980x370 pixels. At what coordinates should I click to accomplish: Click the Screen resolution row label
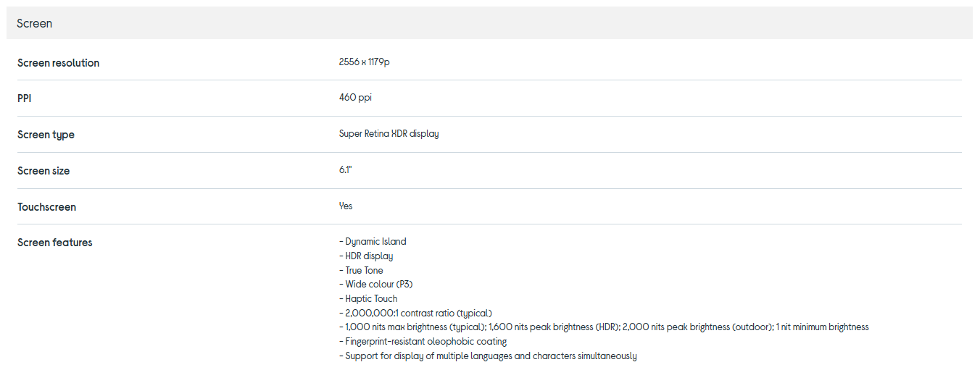58,63
